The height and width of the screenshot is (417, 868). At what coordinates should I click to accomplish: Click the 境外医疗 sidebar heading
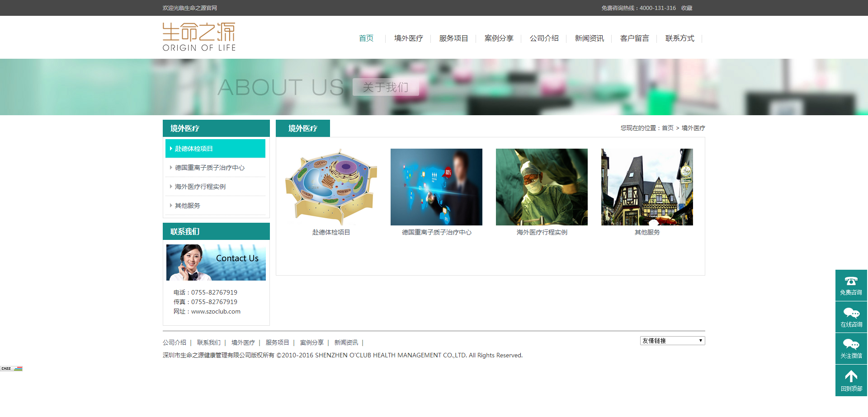click(x=216, y=128)
